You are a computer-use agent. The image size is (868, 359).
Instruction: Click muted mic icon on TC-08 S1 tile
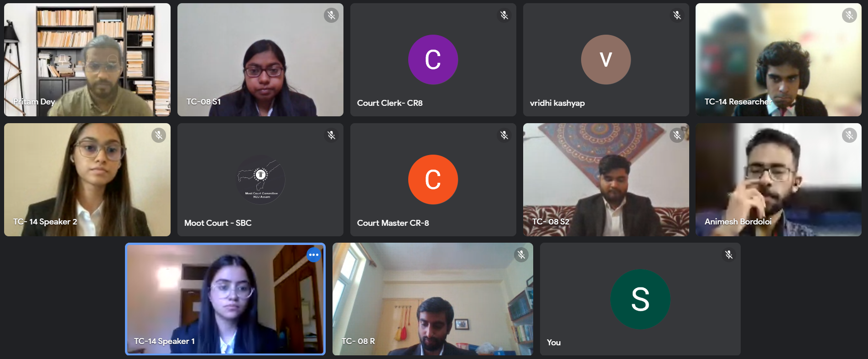331,15
